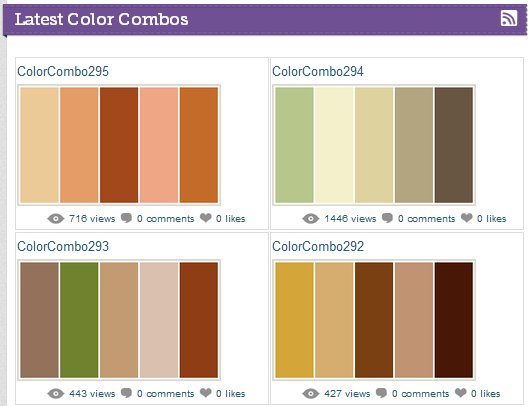Select the light green swatch in ColorCombo294
Screen dimensions: 531x406
click(x=294, y=145)
